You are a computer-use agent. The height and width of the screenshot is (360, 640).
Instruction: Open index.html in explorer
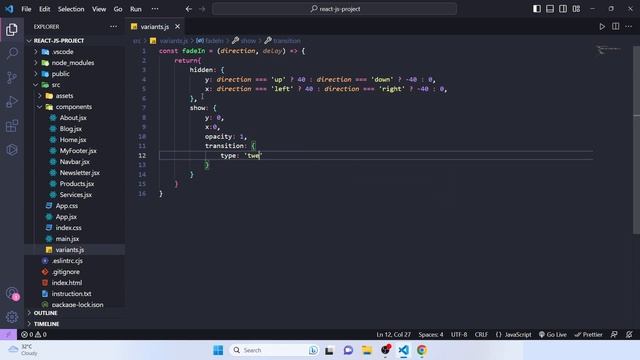[x=67, y=283]
